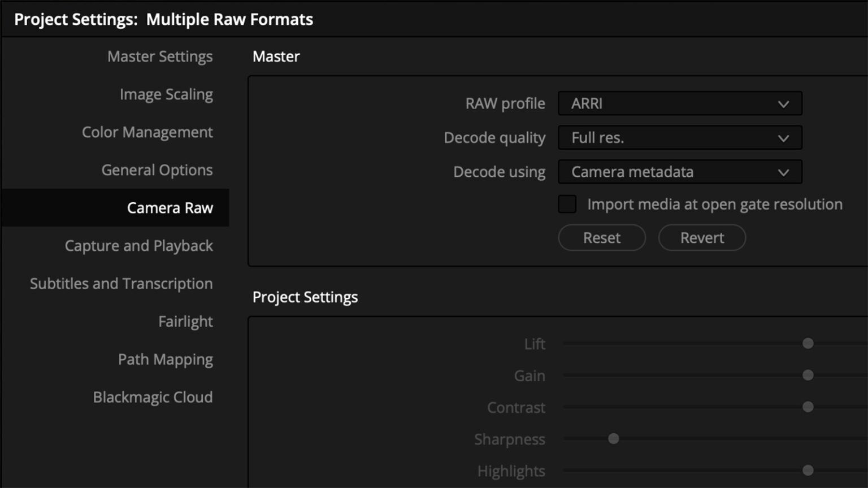Open Capture and Playback settings
The width and height of the screenshot is (868, 488).
(x=138, y=246)
